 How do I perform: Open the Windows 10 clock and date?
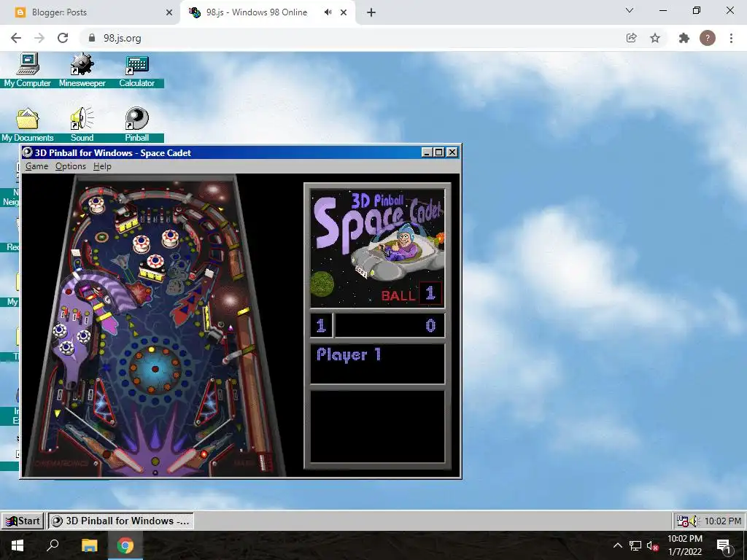pyautogui.click(x=685, y=545)
